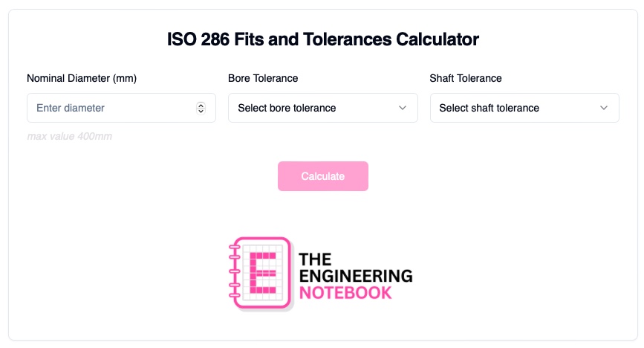Click the chevron arrow in Bore Tolerance dropdown
The width and height of the screenshot is (644, 348).
coord(403,108)
